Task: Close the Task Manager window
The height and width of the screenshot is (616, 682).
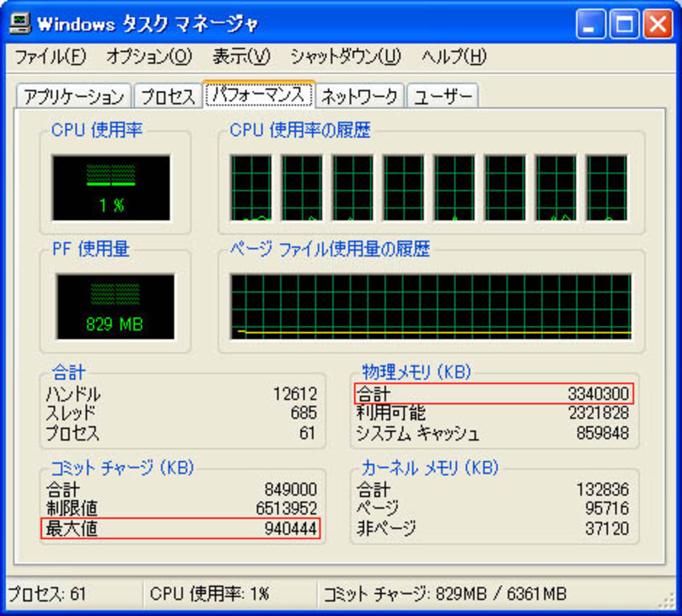Action: (x=657, y=24)
